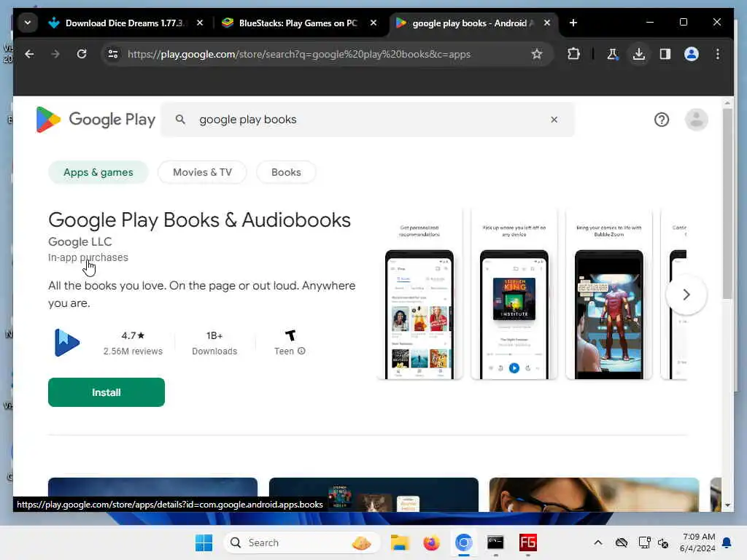
Task: Open Chrome three-dot menu
Action: coord(718,54)
